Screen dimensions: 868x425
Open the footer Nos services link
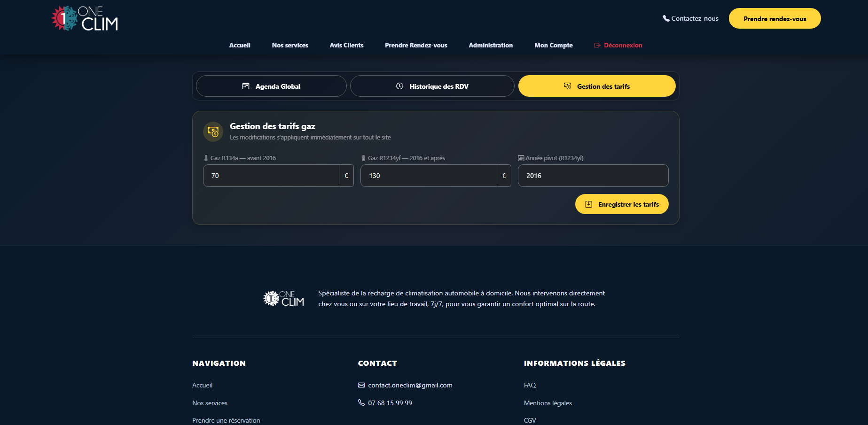210,403
